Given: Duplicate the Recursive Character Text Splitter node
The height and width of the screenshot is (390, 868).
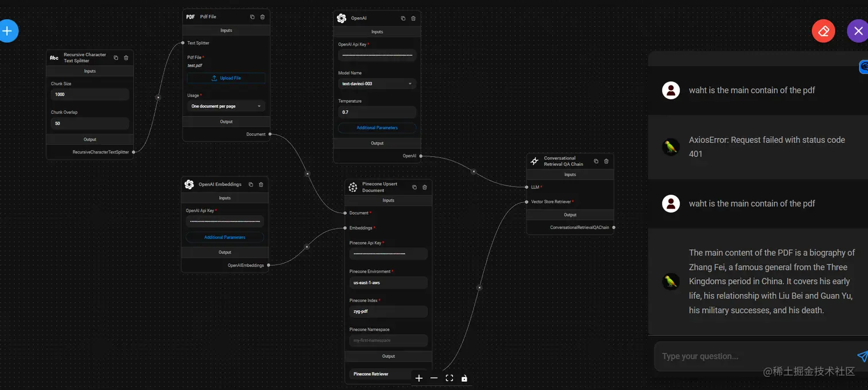Looking at the screenshot, I should click(116, 57).
